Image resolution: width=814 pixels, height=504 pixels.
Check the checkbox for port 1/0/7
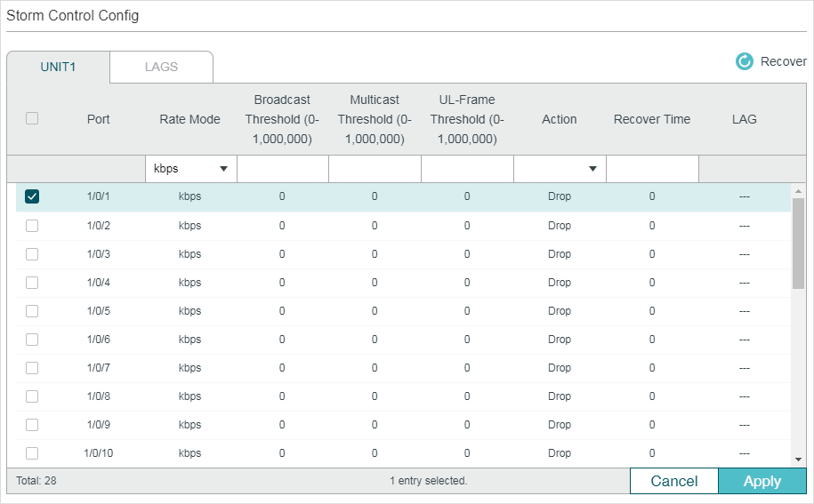pos(32,368)
